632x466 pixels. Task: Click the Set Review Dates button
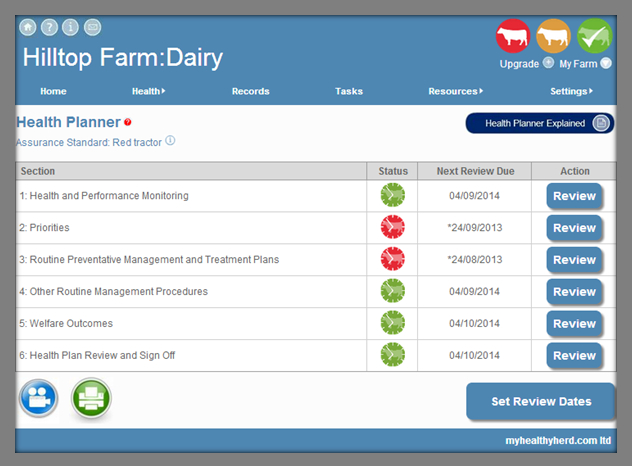(541, 401)
